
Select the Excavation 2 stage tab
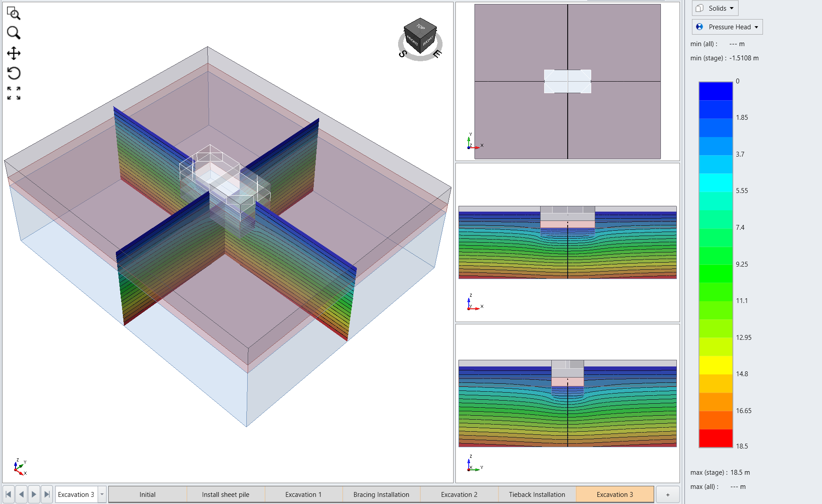tap(459, 494)
